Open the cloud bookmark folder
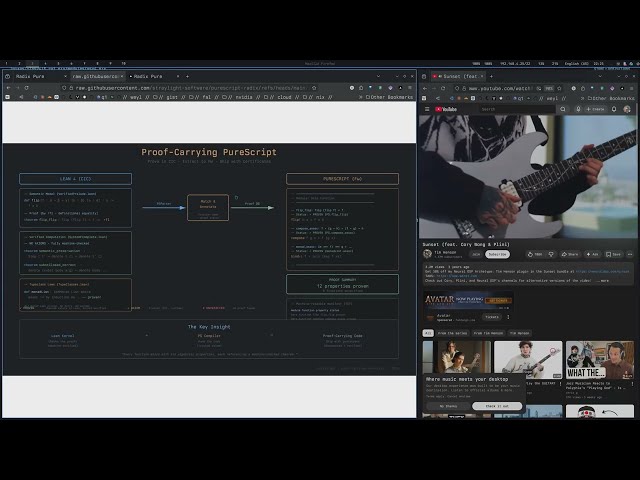640x480 pixels. point(280,97)
